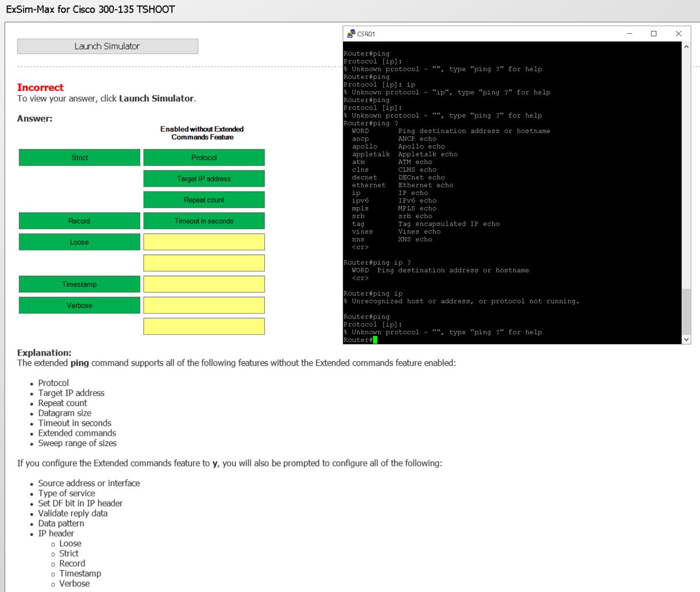Image resolution: width=700 pixels, height=592 pixels.
Task: Click the terminal scrollbar up arrow
Action: click(686, 47)
